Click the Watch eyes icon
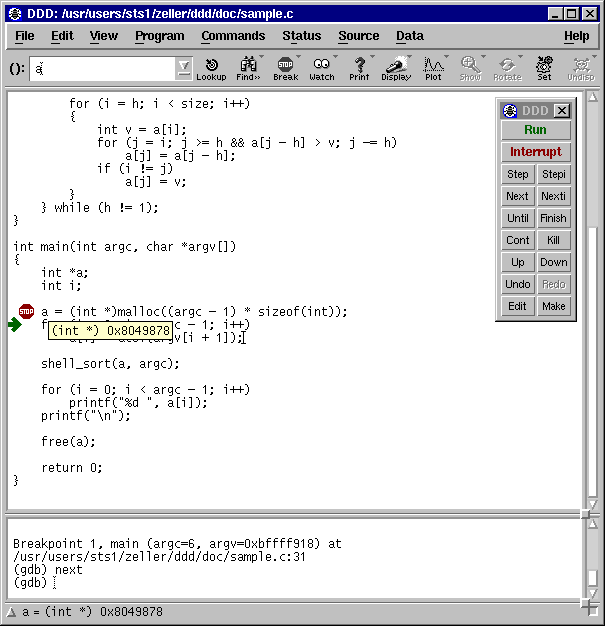 pyautogui.click(x=321, y=69)
